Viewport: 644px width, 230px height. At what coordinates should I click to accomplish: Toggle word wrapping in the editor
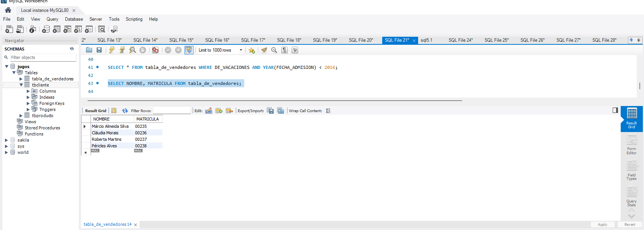(295, 50)
